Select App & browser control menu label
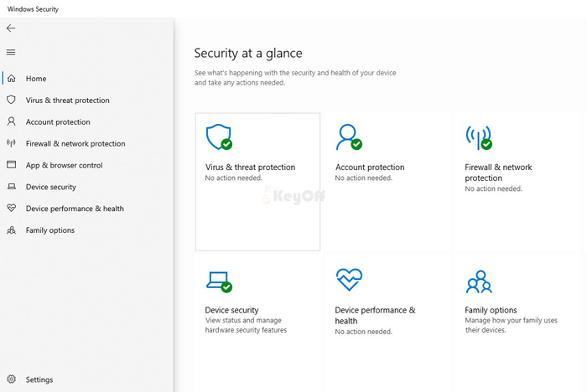The height and width of the screenshot is (392, 587). coord(64,166)
